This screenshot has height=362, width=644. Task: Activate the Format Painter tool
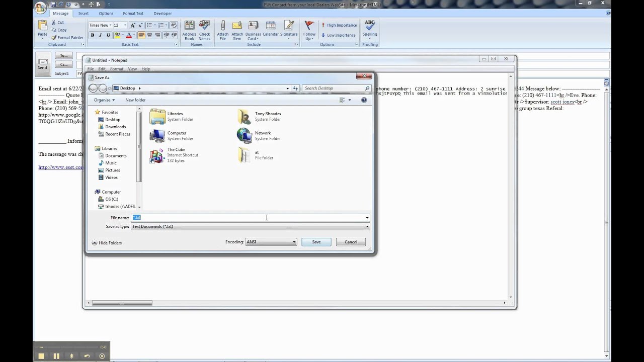[x=67, y=38]
